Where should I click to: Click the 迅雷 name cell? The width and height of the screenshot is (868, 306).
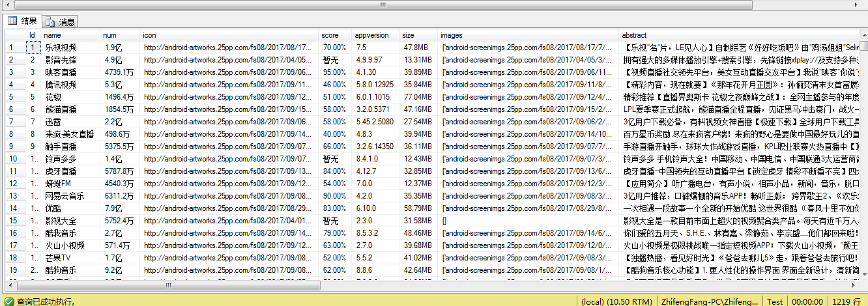click(x=71, y=122)
